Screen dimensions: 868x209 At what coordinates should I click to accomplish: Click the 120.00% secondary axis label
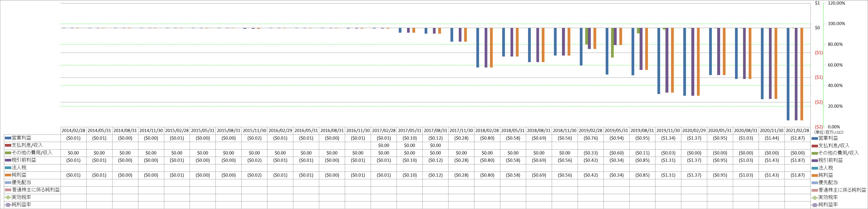click(836, 3)
